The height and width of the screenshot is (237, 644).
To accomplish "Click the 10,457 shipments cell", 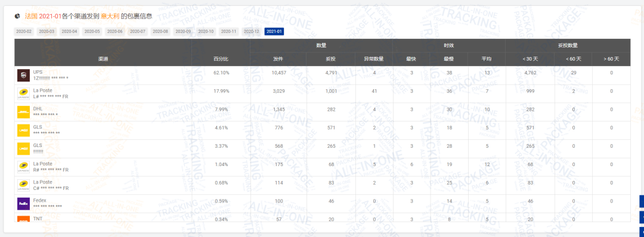I will pos(278,73).
